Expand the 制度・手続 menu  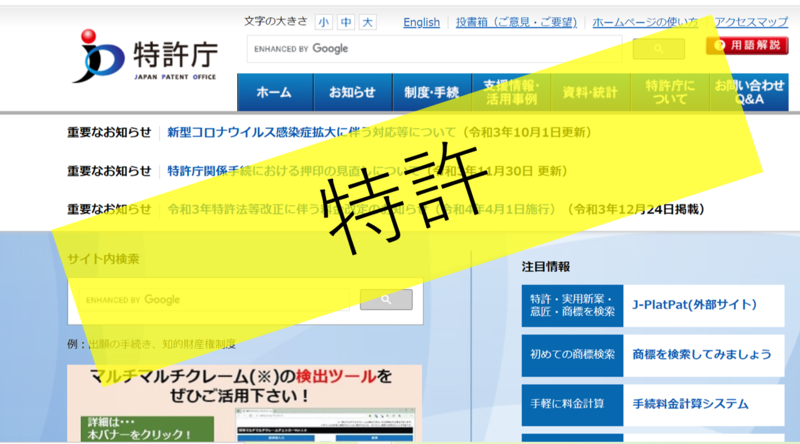click(431, 92)
